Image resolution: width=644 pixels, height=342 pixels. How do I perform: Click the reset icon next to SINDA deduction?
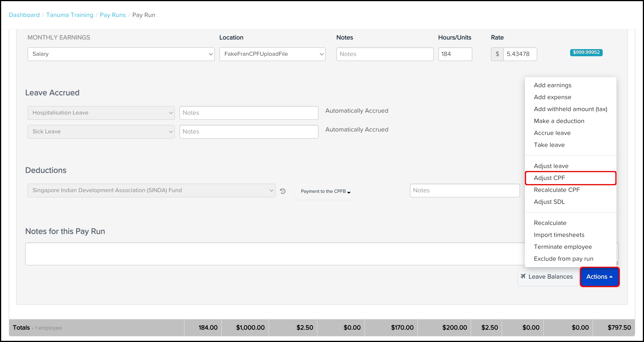coord(283,191)
